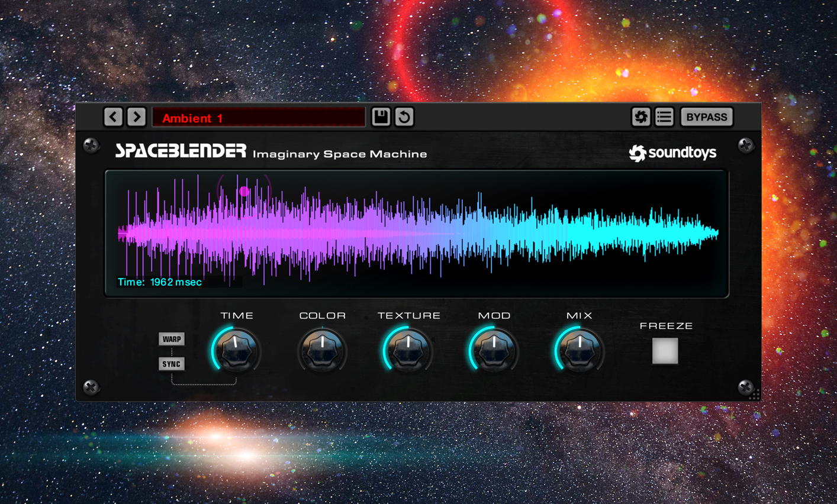
Task: Go to the previous preset with left arrow
Action: (x=113, y=117)
